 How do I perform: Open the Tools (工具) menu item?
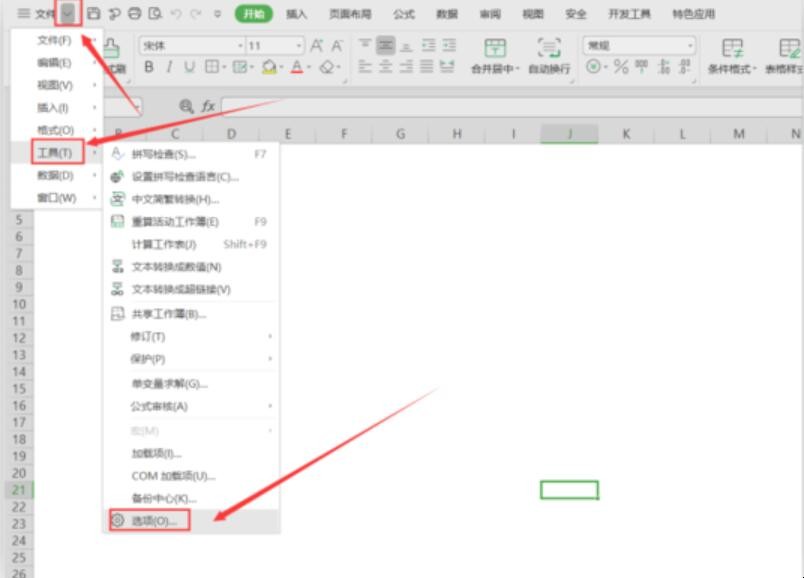coord(55,152)
